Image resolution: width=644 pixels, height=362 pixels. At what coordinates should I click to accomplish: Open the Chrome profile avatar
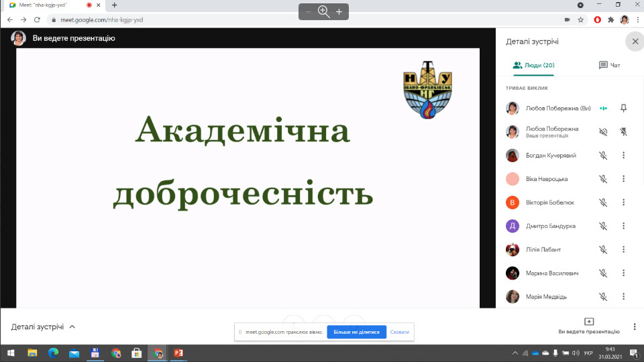tap(625, 19)
